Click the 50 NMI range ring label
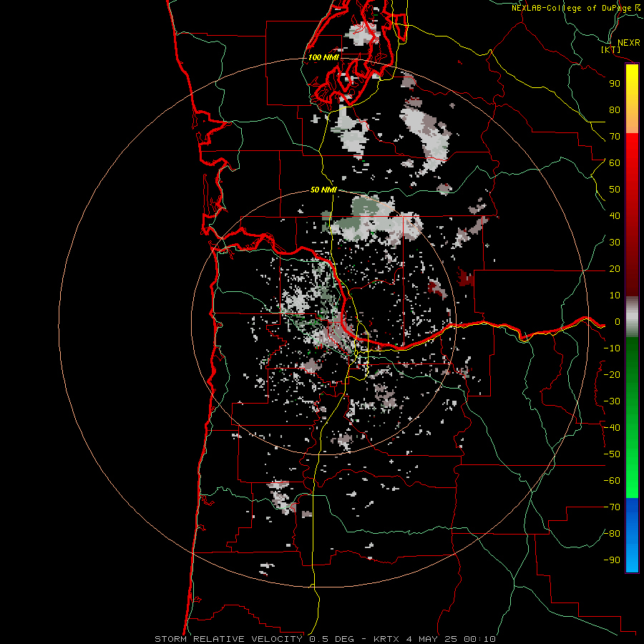 323,190
